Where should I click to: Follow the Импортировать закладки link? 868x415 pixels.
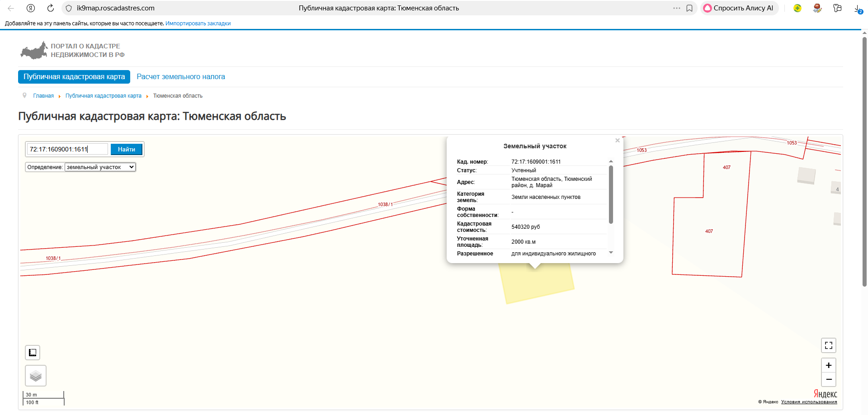[x=198, y=24]
